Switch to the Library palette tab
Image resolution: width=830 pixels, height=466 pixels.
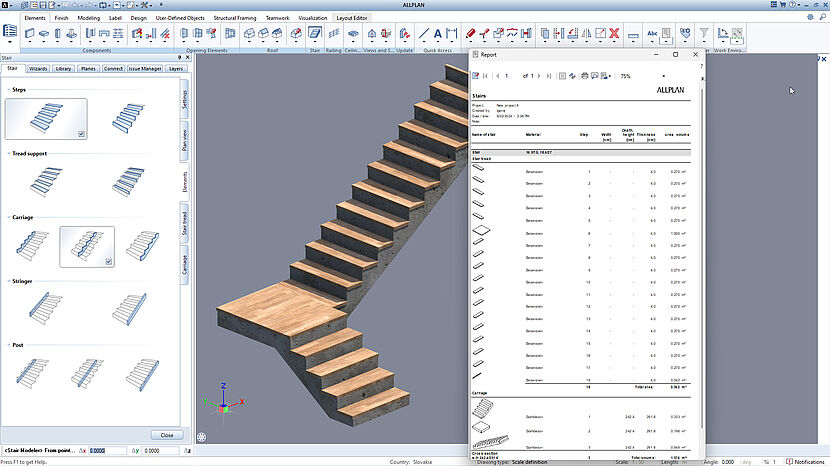click(63, 69)
